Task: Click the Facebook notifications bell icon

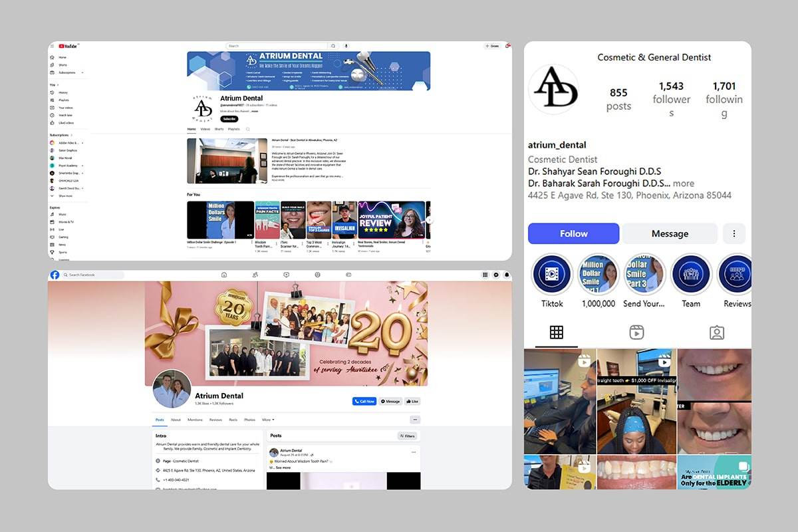Action: [507, 275]
